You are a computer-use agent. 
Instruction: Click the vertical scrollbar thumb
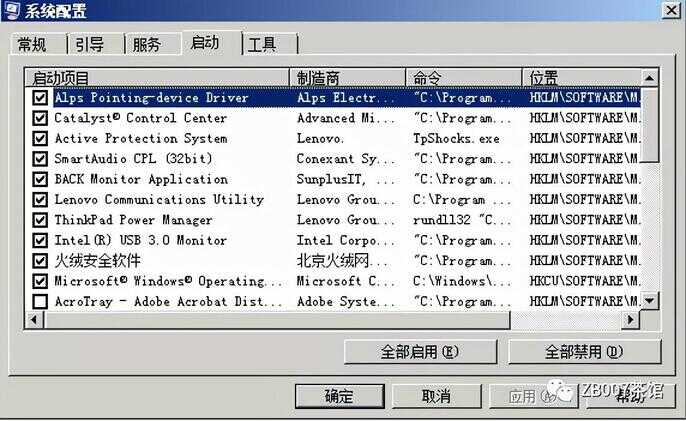pos(650,125)
